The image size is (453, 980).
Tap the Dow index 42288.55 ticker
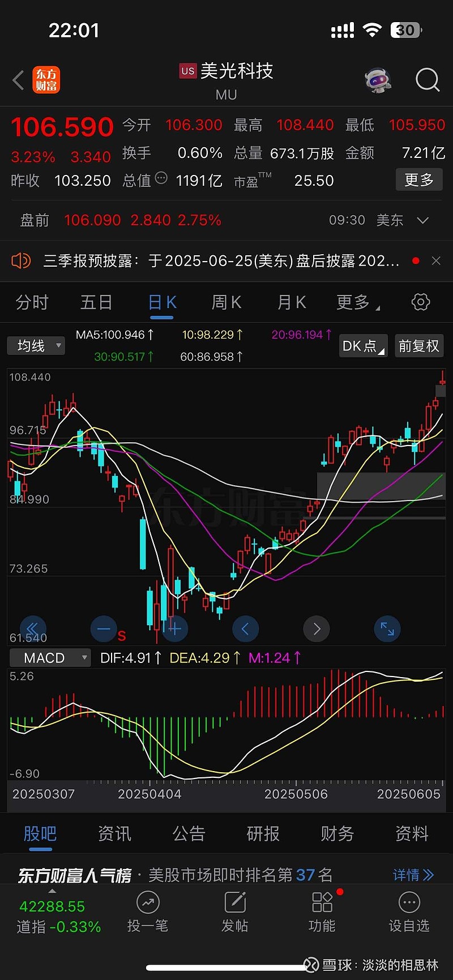[52, 906]
